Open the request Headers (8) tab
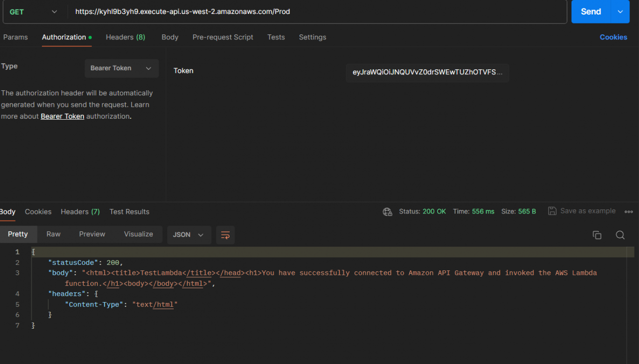This screenshot has width=639, height=364. pyautogui.click(x=125, y=37)
